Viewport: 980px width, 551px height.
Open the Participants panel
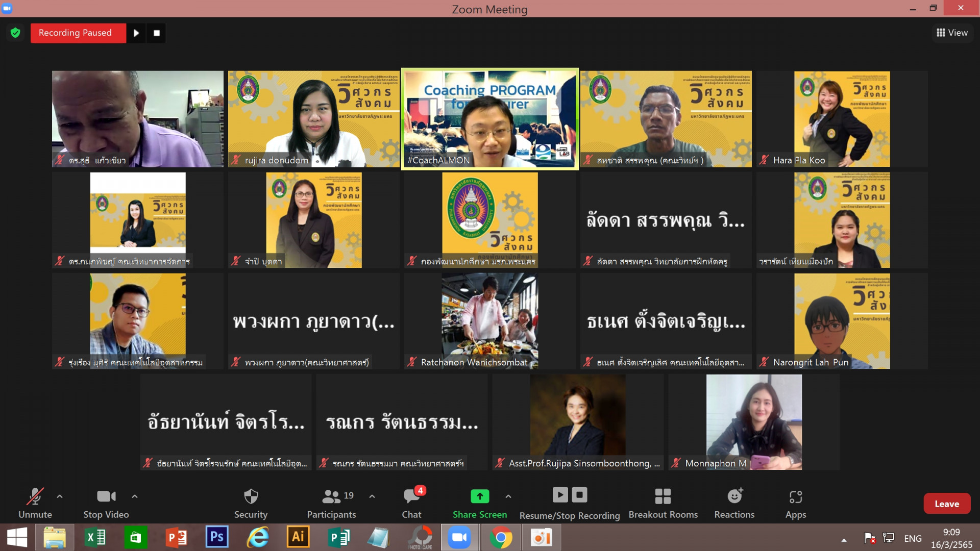(x=332, y=503)
